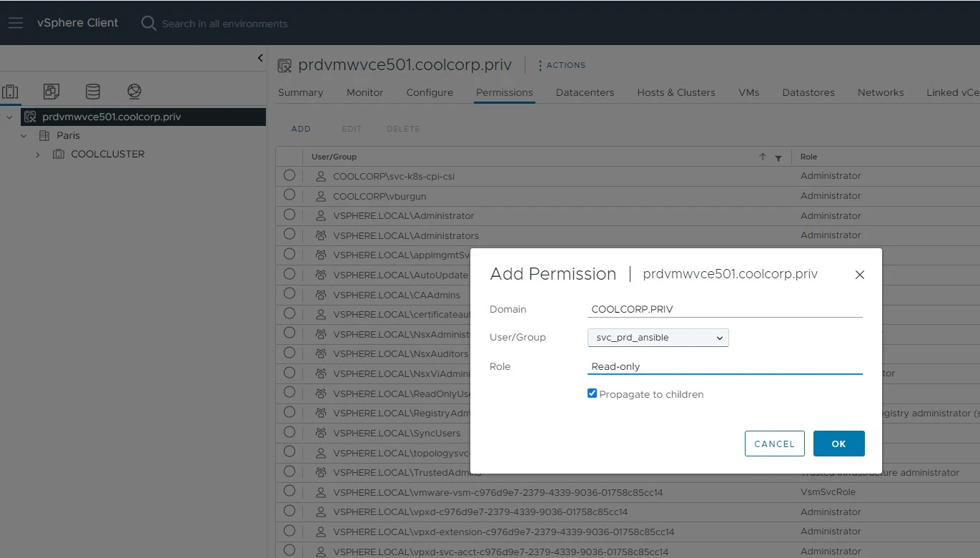
Task: Click the User/Group column filter icon
Action: 778,157
